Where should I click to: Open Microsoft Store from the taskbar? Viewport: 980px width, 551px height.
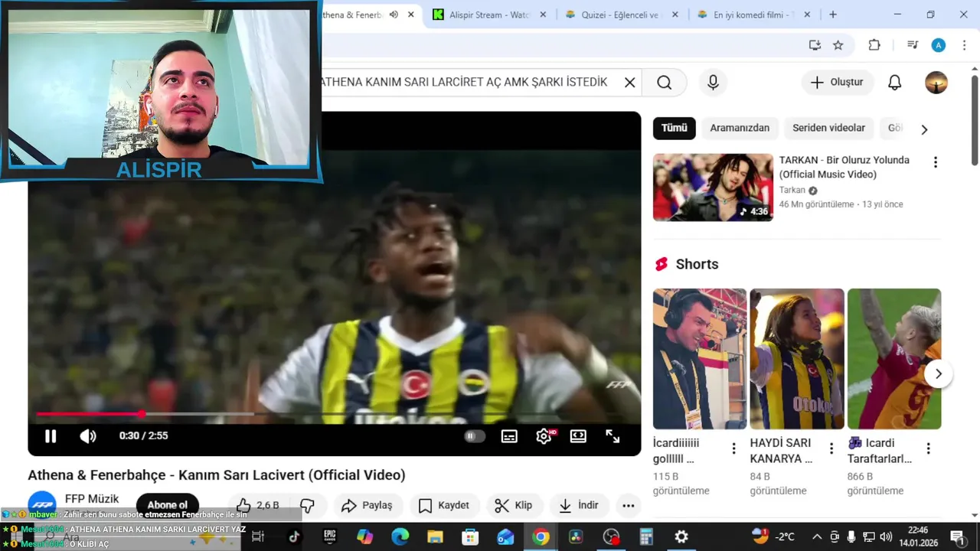tap(470, 537)
